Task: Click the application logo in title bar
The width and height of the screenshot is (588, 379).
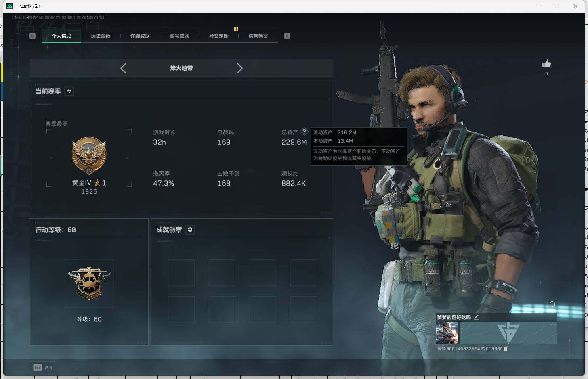Action: [10, 6]
